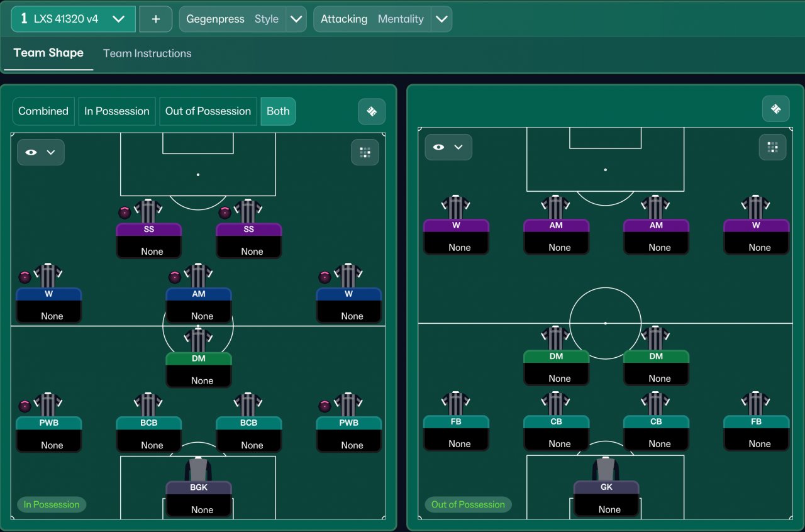This screenshot has height=532, width=805.
Task: Click the shirt above the right purple AM
Action: coord(656,207)
